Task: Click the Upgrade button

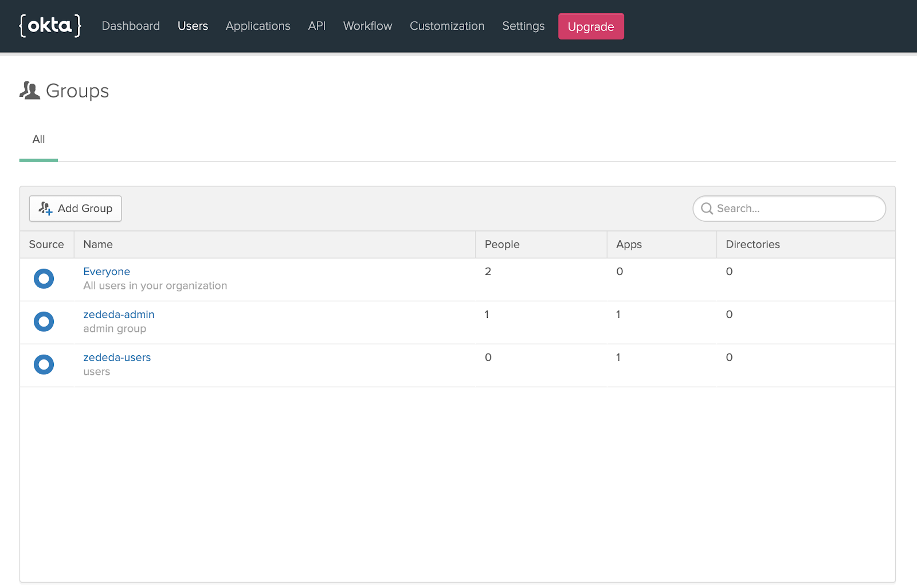Action: click(591, 26)
